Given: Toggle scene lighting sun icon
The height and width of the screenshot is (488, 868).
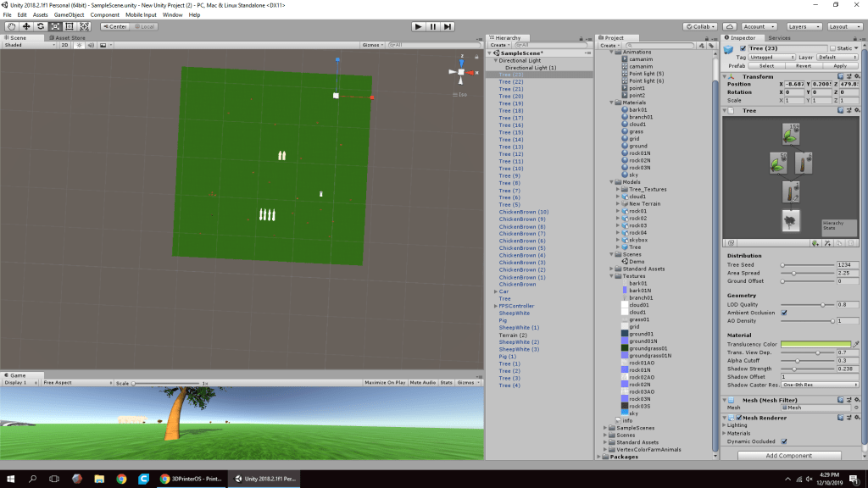Looking at the screenshot, I should click(x=79, y=45).
